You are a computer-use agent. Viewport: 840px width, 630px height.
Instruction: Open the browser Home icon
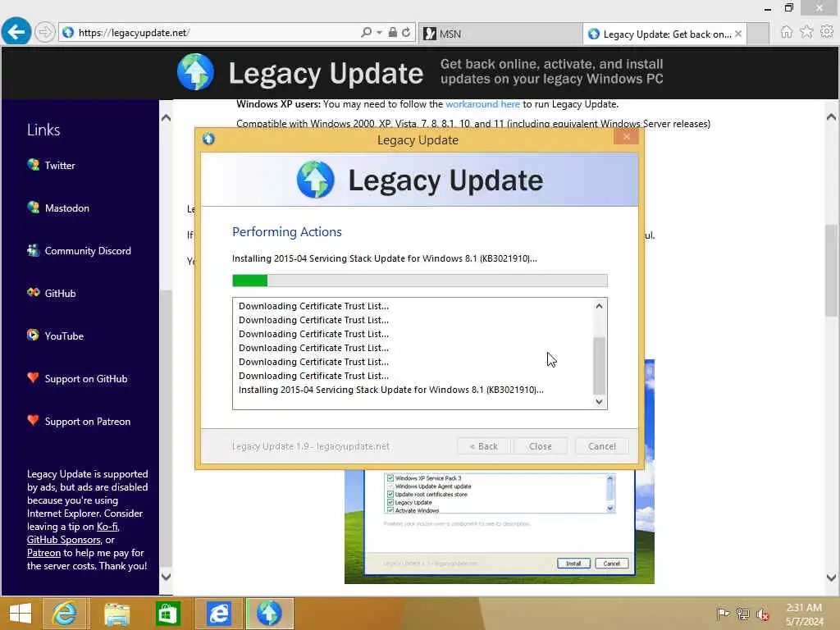(x=786, y=32)
